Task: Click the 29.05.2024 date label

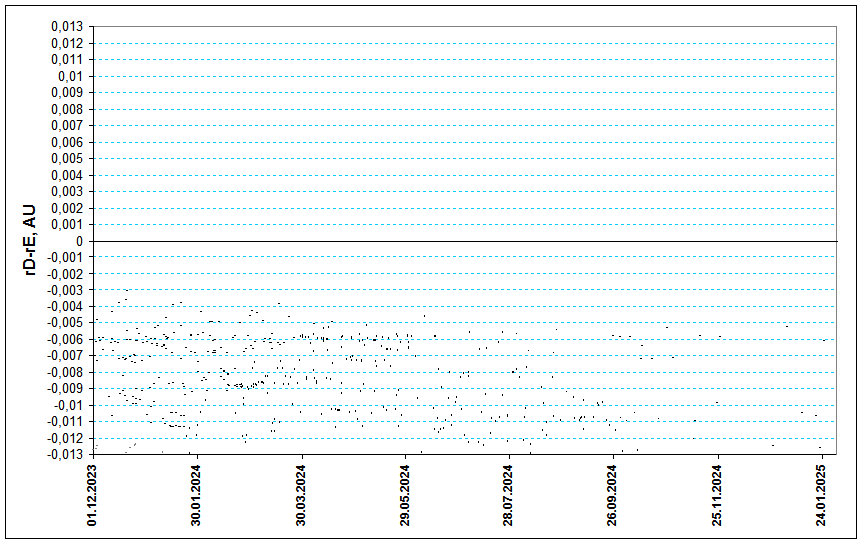Action: tap(405, 496)
